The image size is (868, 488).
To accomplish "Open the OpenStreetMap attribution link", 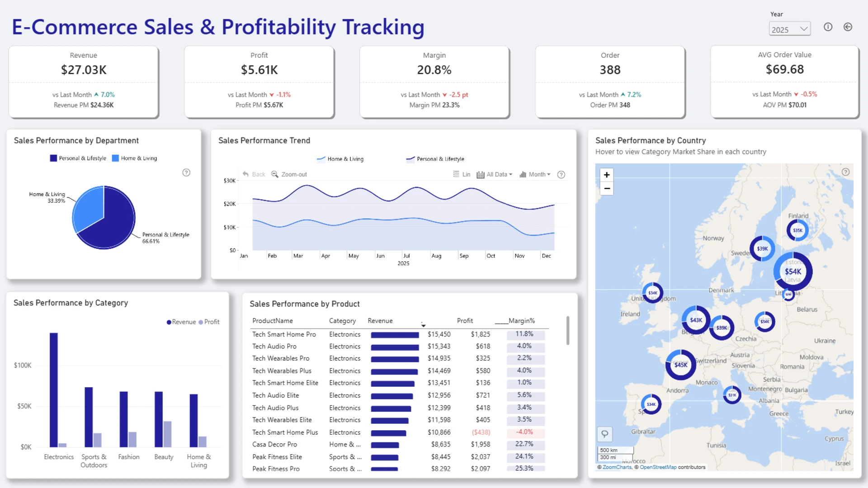I will [x=658, y=467].
